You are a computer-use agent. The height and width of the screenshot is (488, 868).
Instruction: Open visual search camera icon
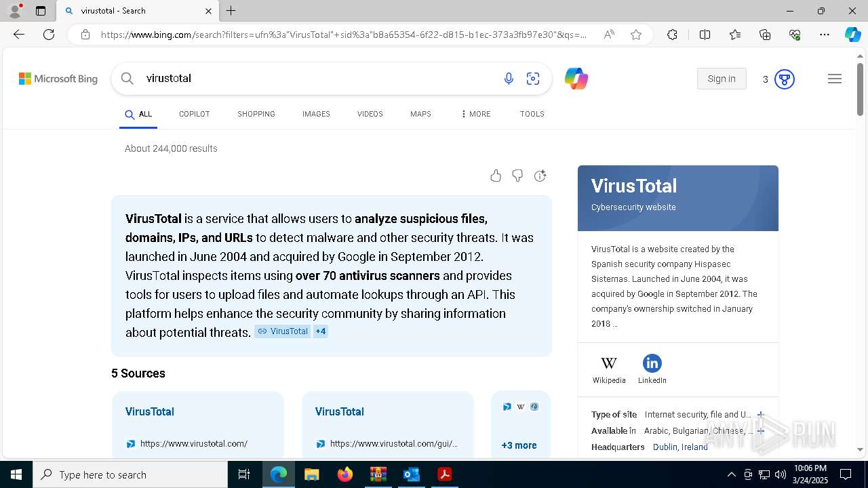533,79
